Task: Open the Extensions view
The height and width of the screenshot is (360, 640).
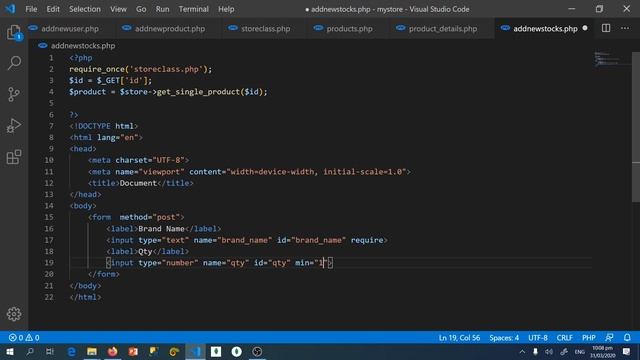Action: pos(14,157)
